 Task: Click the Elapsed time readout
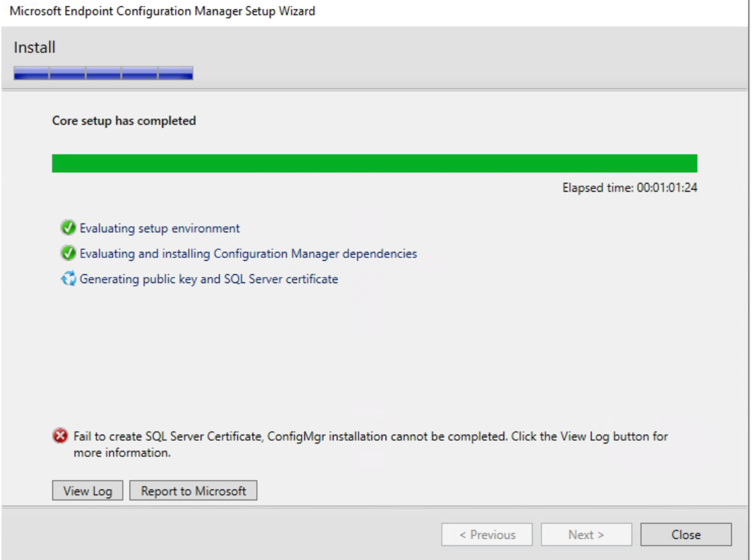[630, 188]
